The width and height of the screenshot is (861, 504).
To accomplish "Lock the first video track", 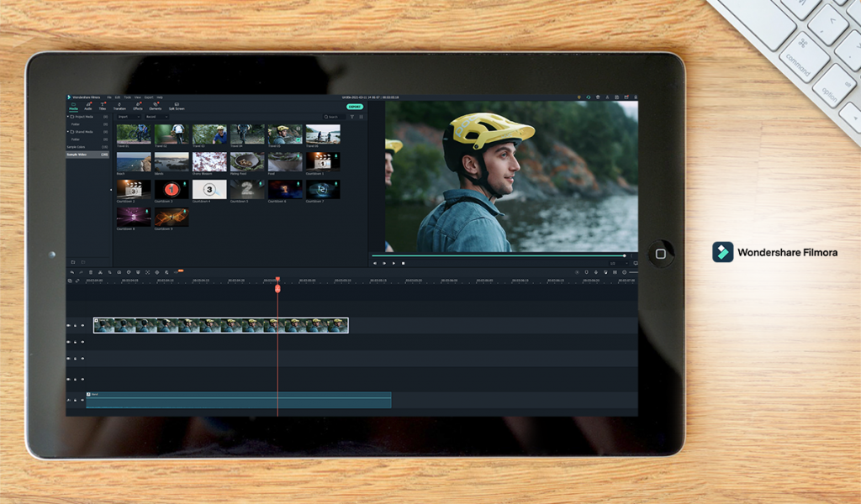I will [x=75, y=326].
